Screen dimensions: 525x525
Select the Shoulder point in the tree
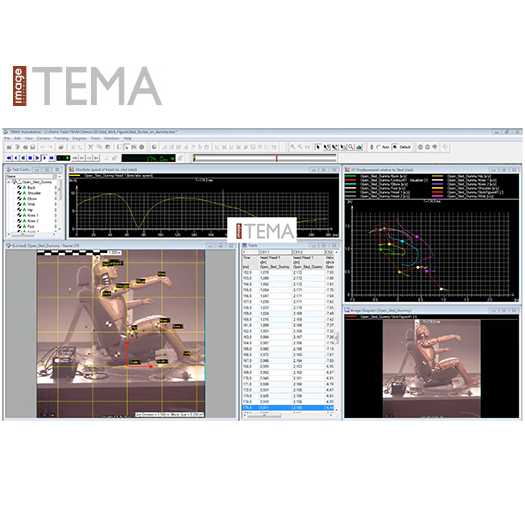[x=34, y=193]
